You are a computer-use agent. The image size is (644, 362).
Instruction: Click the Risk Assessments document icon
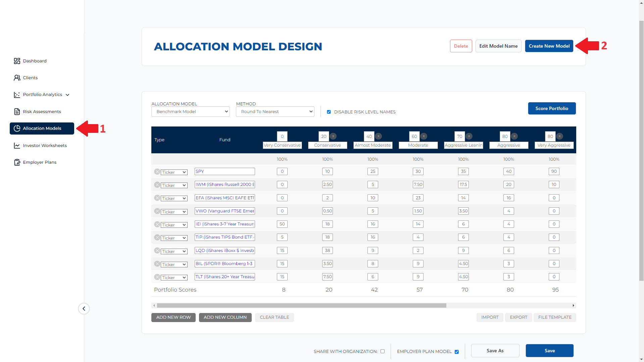pos(17,112)
